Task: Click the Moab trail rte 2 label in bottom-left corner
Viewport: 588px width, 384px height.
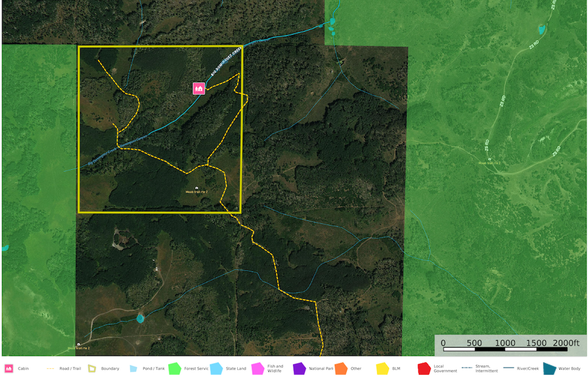Action: pos(79,349)
